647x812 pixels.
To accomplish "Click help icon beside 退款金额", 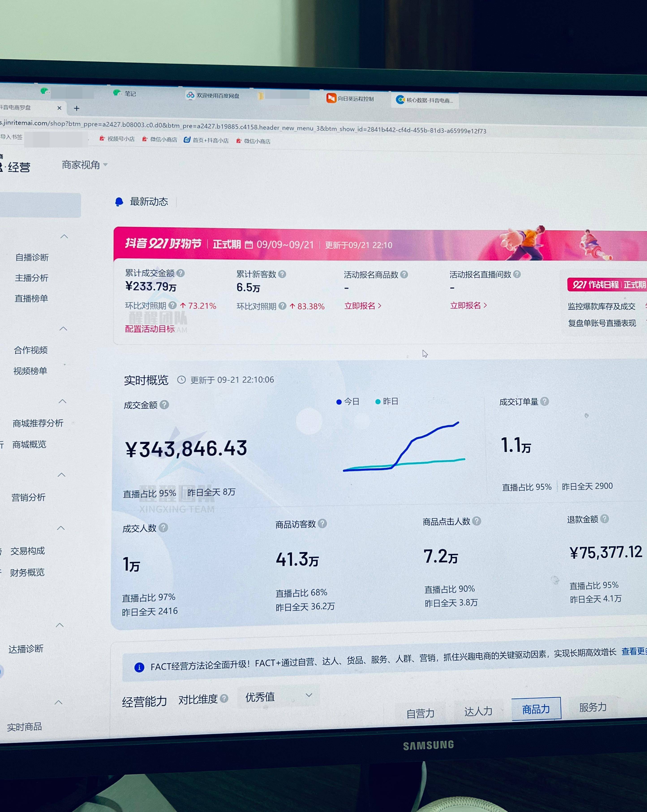I will click(x=604, y=519).
